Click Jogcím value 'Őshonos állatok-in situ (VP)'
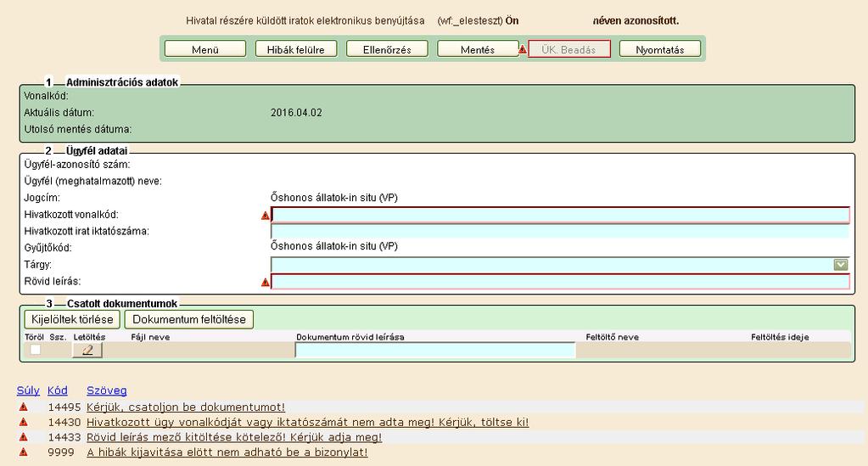868x466 pixels. [334, 198]
